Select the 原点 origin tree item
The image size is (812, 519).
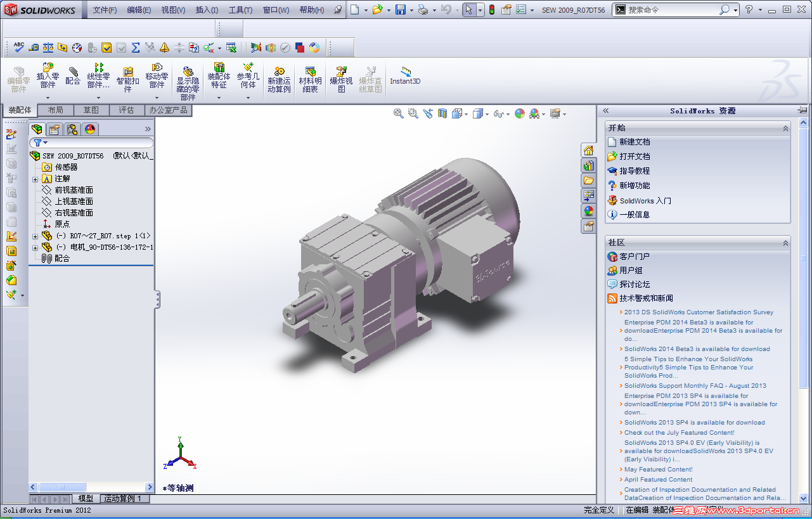tap(62, 224)
